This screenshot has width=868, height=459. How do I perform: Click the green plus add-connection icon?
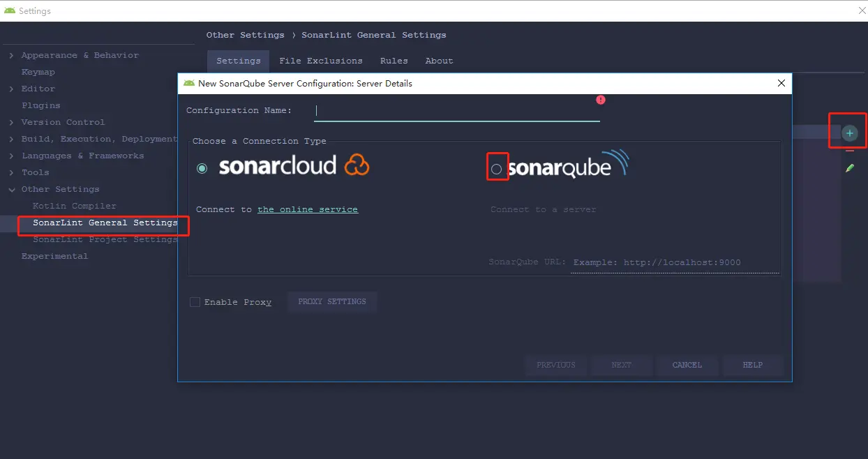click(849, 133)
